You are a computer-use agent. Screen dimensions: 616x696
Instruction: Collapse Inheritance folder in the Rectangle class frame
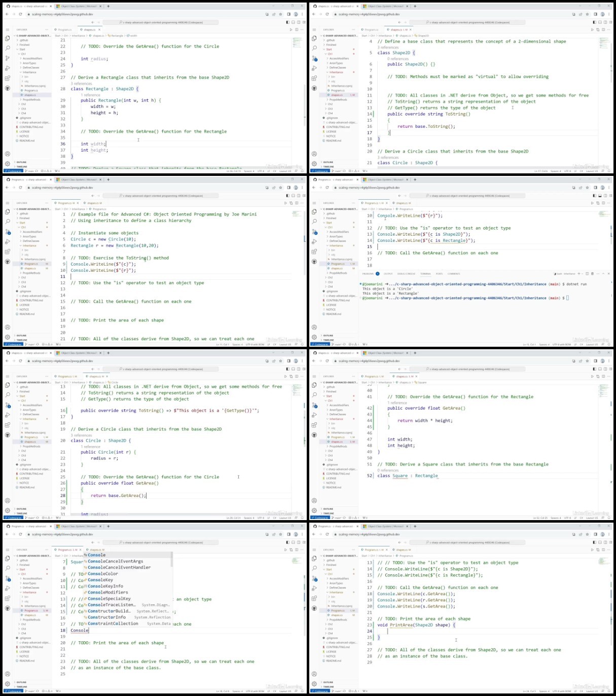(x=29, y=72)
